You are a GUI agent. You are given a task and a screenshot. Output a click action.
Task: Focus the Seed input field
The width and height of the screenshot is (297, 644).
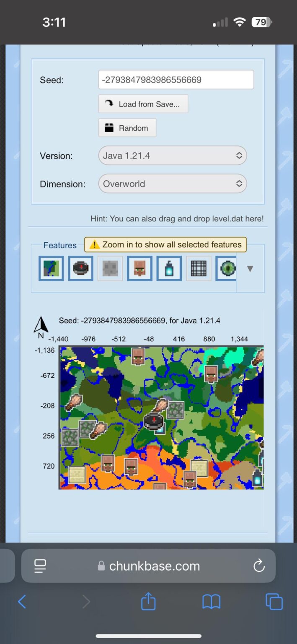(x=176, y=80)
